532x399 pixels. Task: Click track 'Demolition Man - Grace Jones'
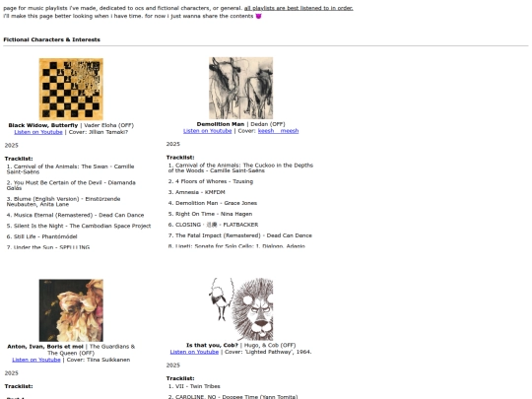click(213, 203)
